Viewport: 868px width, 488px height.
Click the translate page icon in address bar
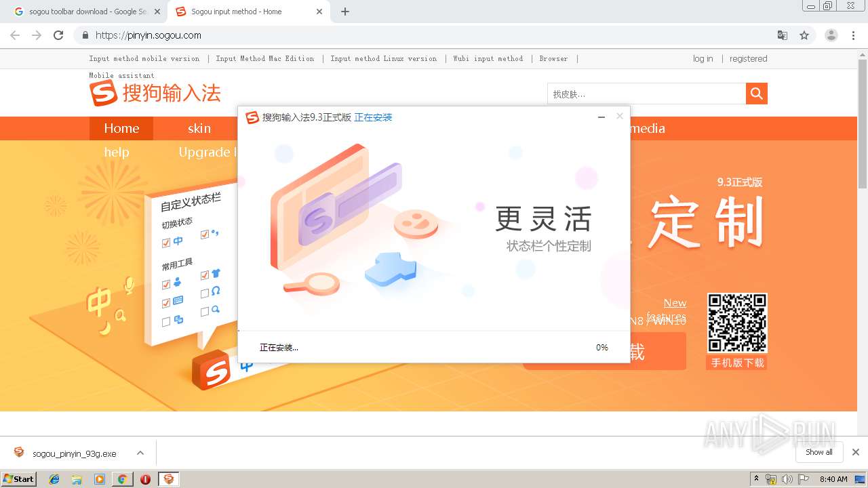coord(783,35)
